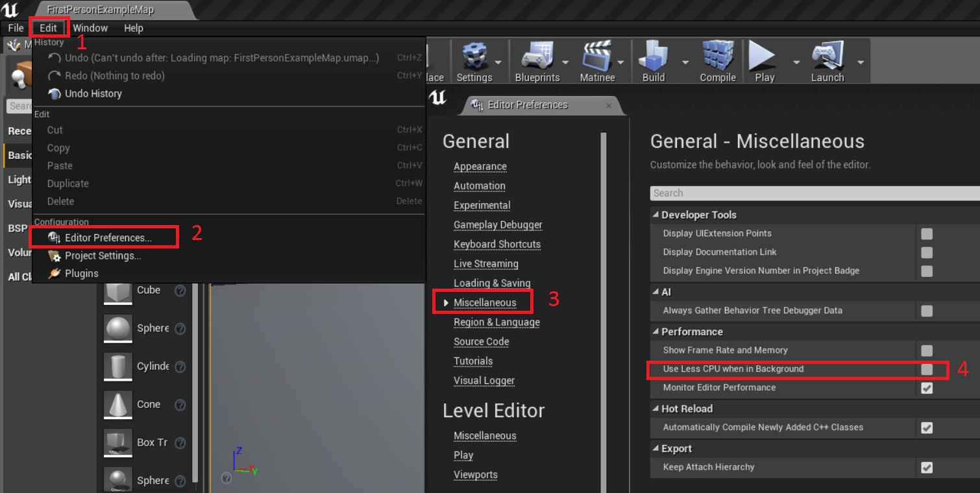Open the Launch options dropdown arrow
Screen dimensions: 980x493
coord(861,62)
